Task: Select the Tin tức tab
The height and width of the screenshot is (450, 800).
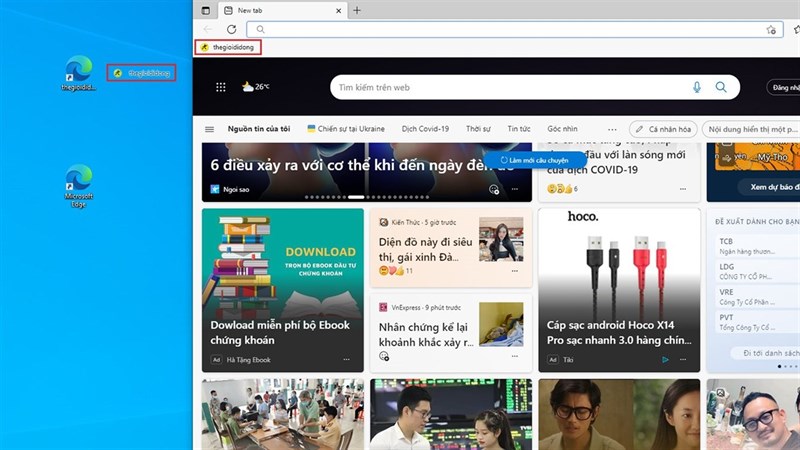Action: click(519, 129)
